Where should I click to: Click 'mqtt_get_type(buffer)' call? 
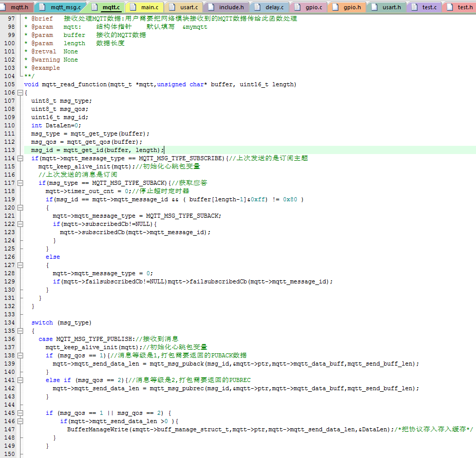[108, 133]
